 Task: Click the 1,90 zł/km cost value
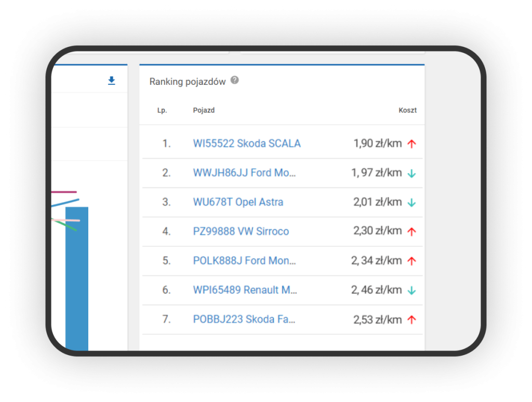(378, 144)
